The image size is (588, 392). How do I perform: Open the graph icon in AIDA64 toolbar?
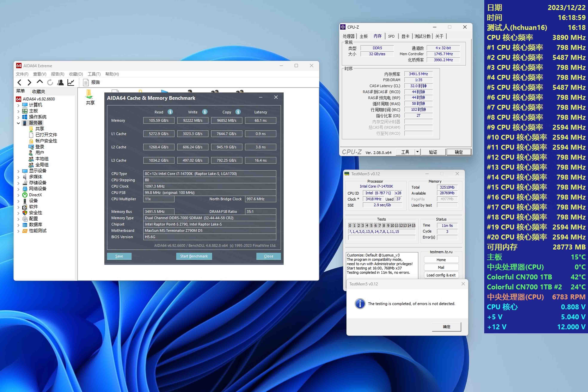click(x=71, y=82)
